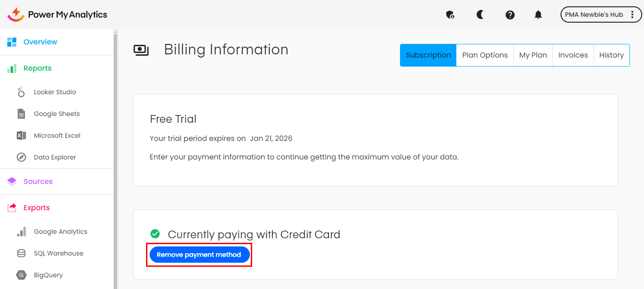Expand the PMA Newbie's Hub account menu
The height and width of the screenshot is (289, 644).
point(594,14)
